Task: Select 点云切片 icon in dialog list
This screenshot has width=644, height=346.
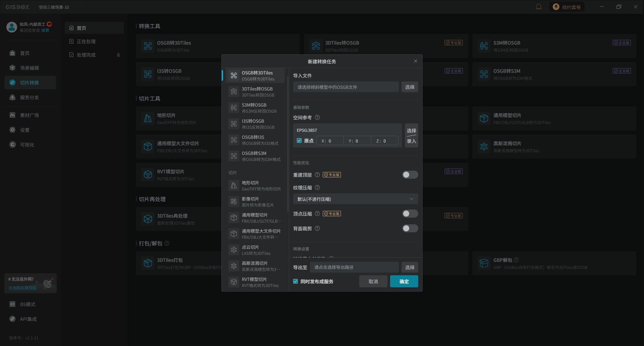Action: pyautogui.click(x=234, y=250)
